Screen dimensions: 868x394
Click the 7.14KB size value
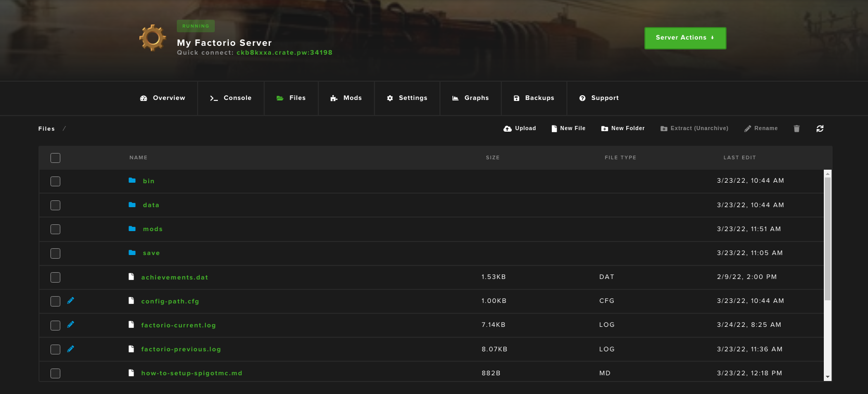[494, 325]
